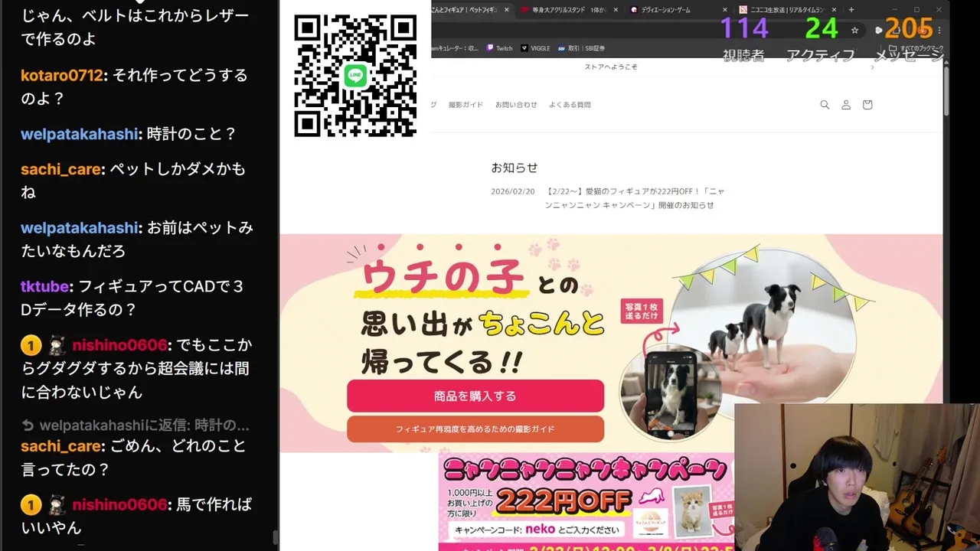
Task: Open the よくある質問 menu link
Action: pyautogui.click(x=570, y=105)
